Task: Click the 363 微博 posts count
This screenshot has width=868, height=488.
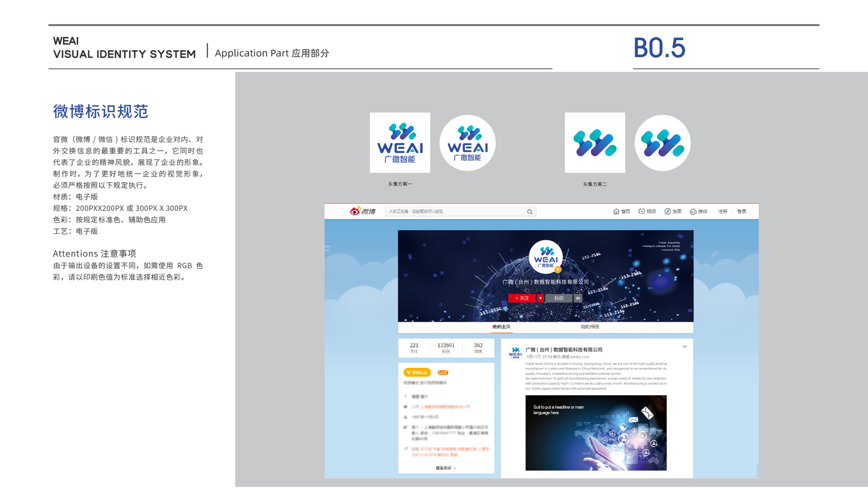Action: point(478,348)
